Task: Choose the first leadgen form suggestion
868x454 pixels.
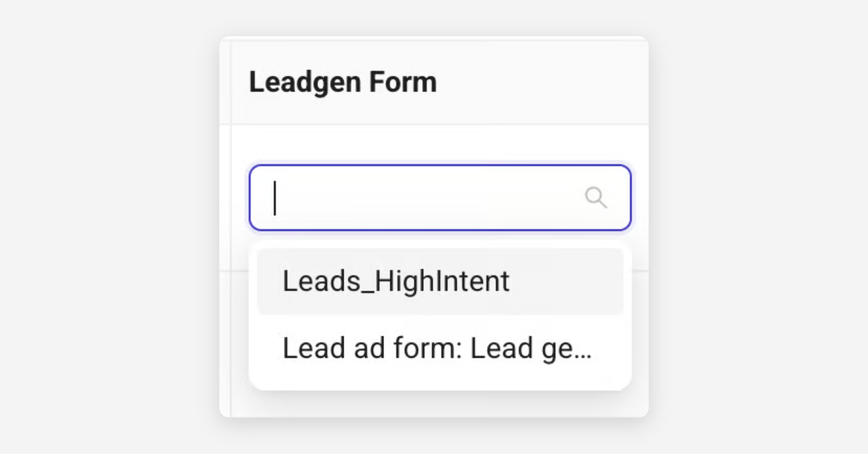Action: point(440,281)
